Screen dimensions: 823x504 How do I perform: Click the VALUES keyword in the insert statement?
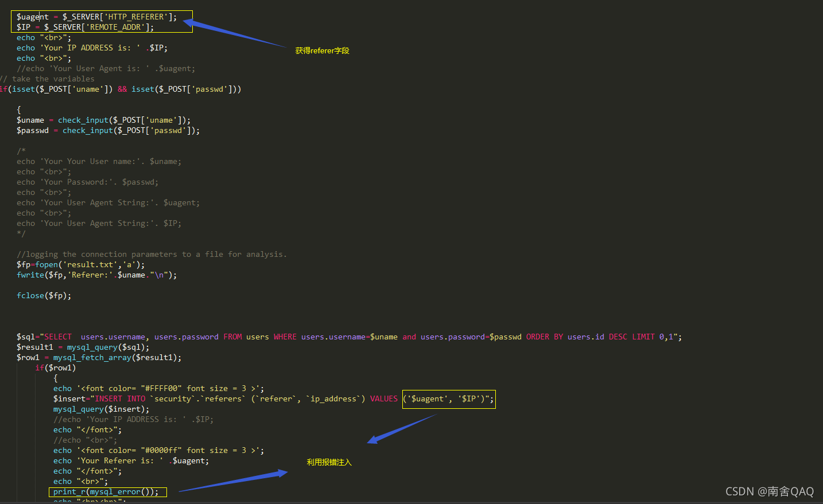pyautogui.click(x=384, y=398)
